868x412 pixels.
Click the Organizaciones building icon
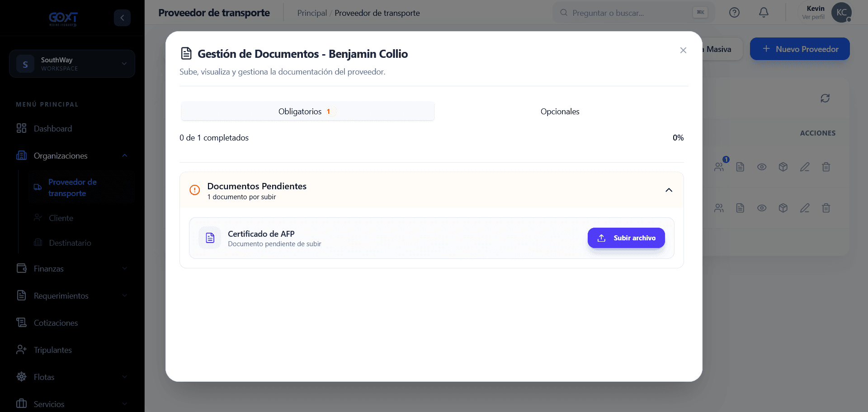pos(21,155)
